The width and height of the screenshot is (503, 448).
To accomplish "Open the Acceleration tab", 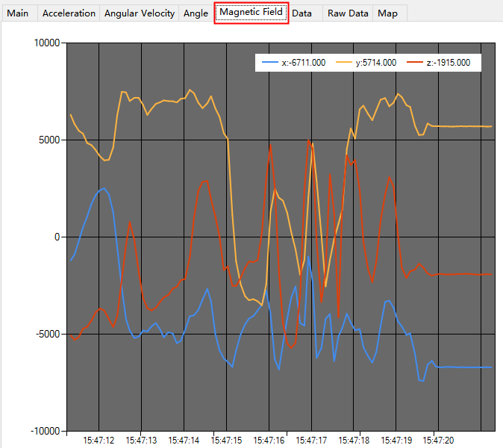I will 69,13.
